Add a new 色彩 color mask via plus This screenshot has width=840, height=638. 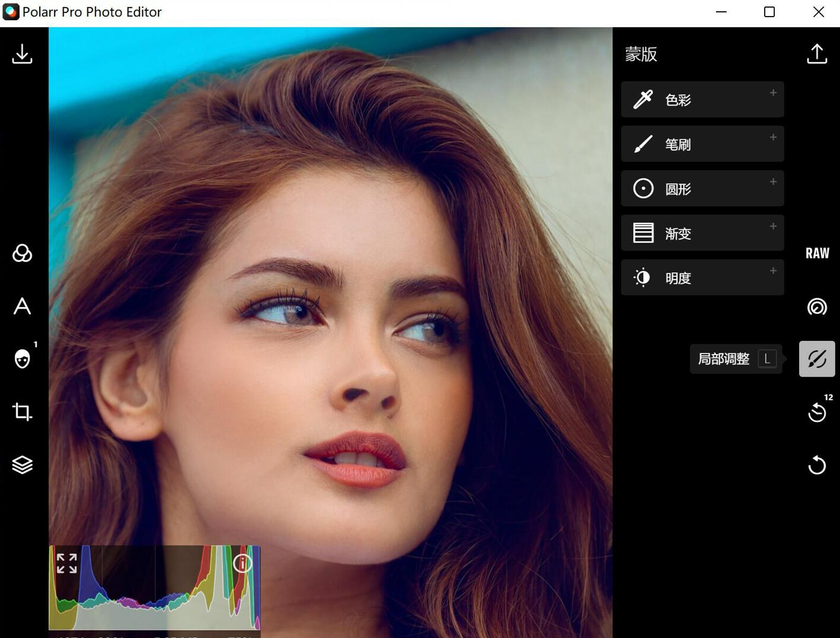tap(773, 92)
